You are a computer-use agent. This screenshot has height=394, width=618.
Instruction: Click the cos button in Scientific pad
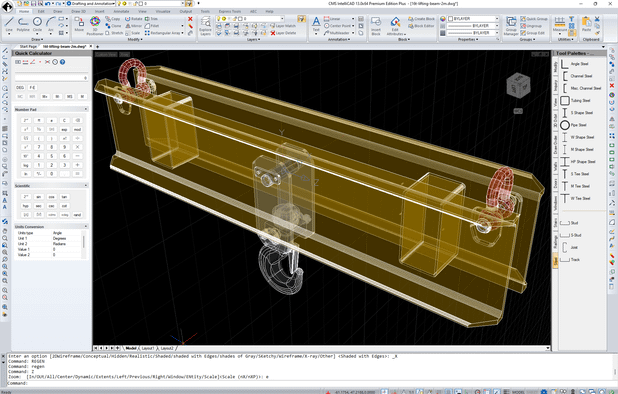click(52, 197)
